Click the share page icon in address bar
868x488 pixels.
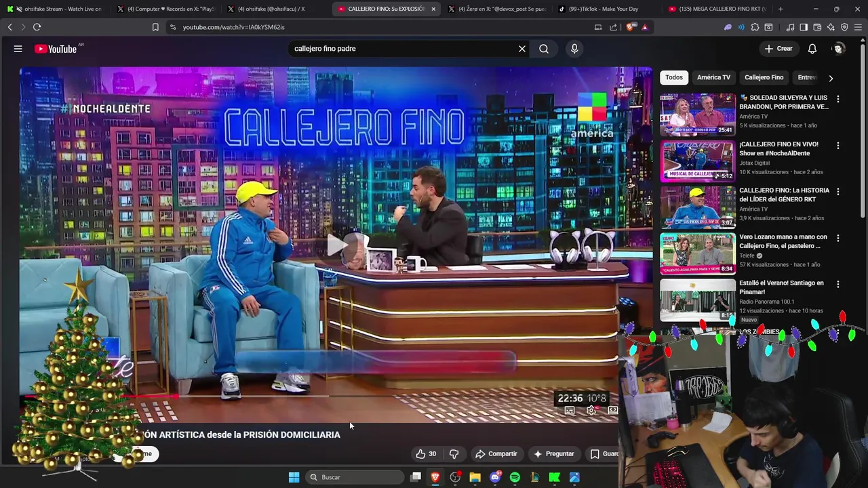point(614,27)
